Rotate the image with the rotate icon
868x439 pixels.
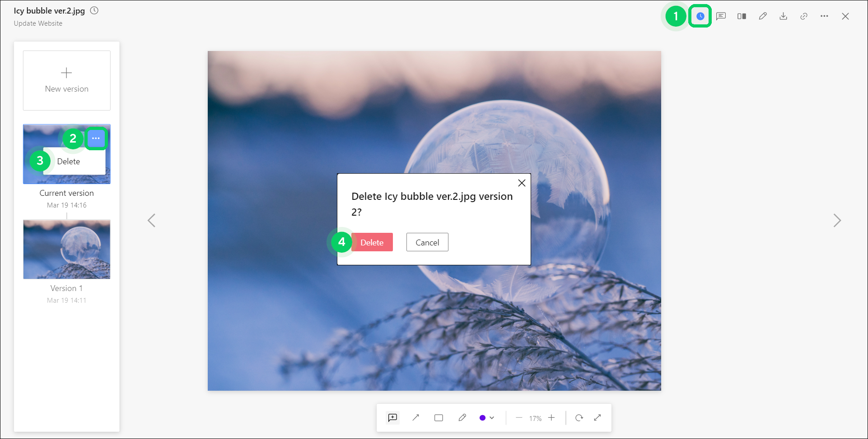pyautogui.click(x=579, y=418)
